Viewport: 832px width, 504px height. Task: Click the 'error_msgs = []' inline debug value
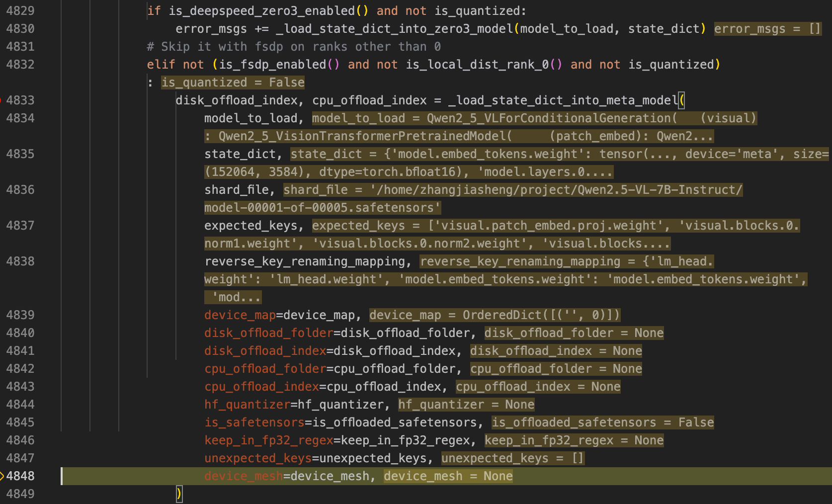tap(767, 29)
